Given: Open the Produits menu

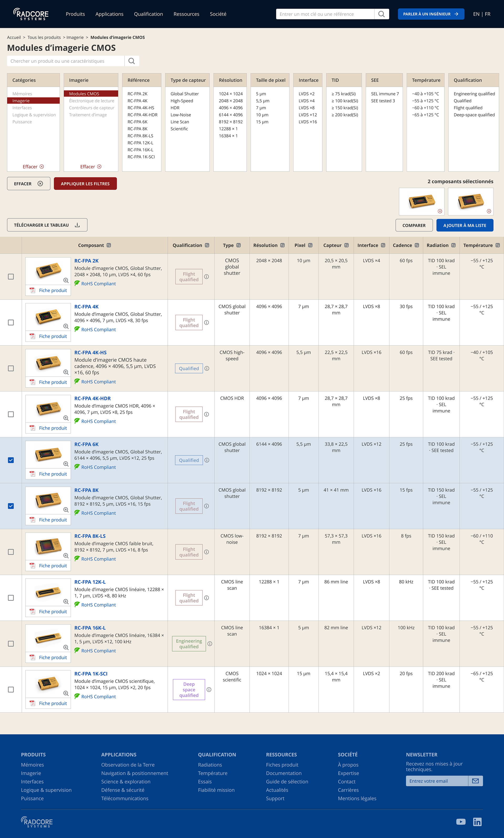Looking at the screenshot, I should coord(75,14).
